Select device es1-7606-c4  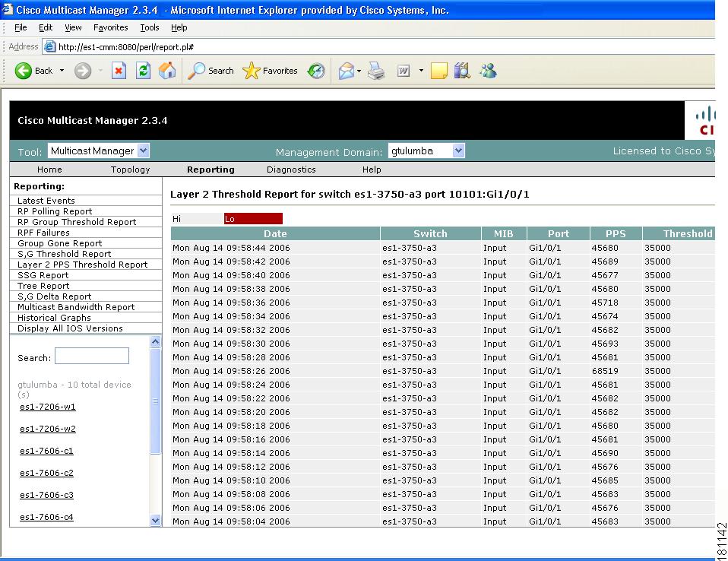(46, 518)
